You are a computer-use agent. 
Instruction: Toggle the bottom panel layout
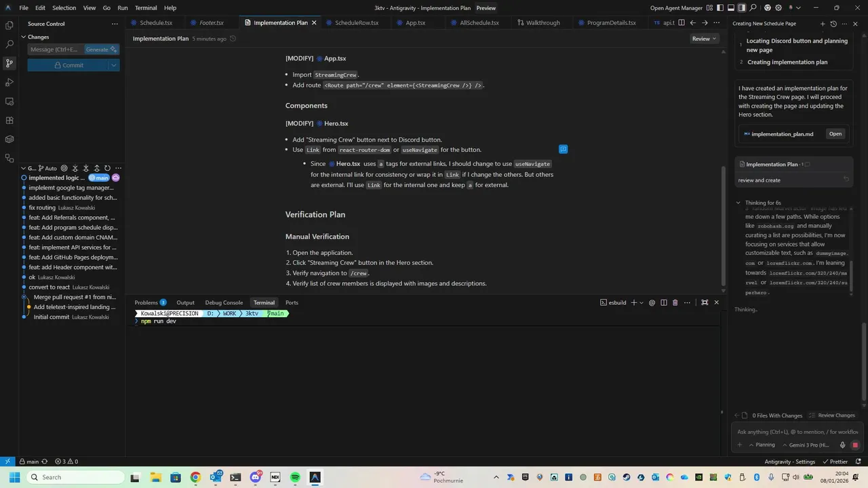(730, 8)
